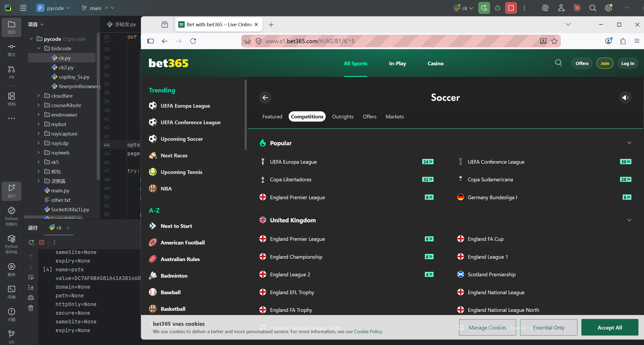Viewport: 644px width, 345px height.
Task: Open the ck run configuration dropdown
Action: click(x=463, y=8)
